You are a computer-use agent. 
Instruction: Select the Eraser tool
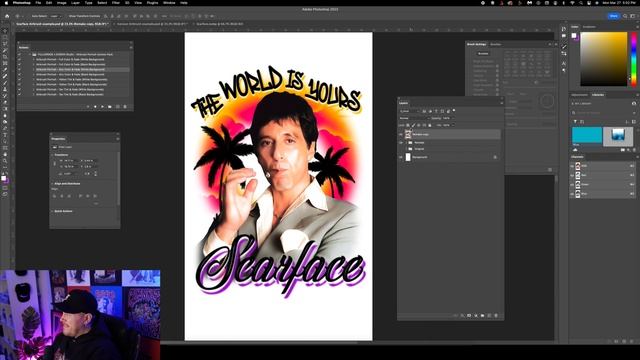click(x=5, y=102)
